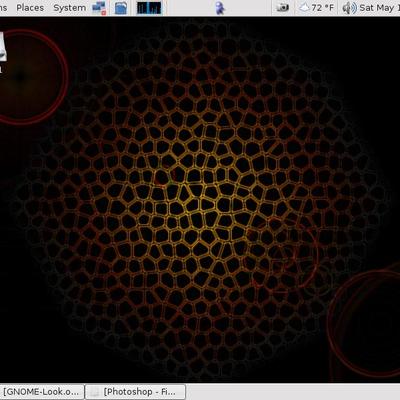Switch to the Photoshop - Fi... taskbar window
This screenshot has height=400, width=400.
click(135, 392)
